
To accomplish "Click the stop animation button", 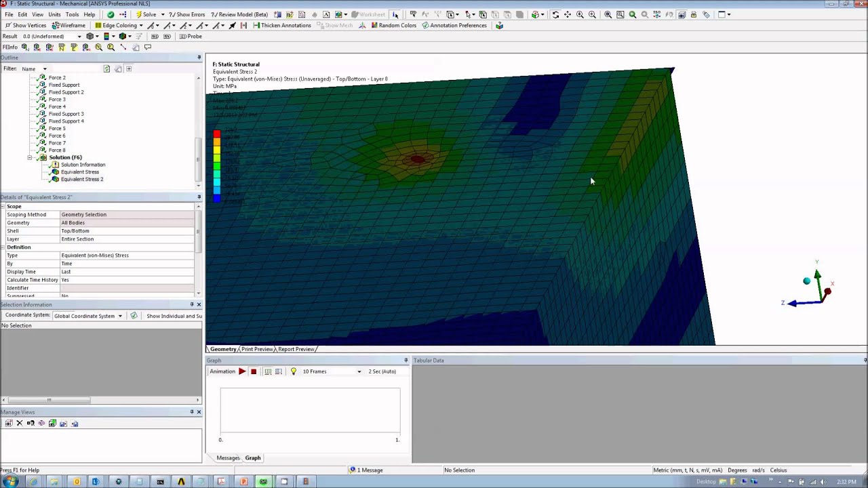I will 254,371.
